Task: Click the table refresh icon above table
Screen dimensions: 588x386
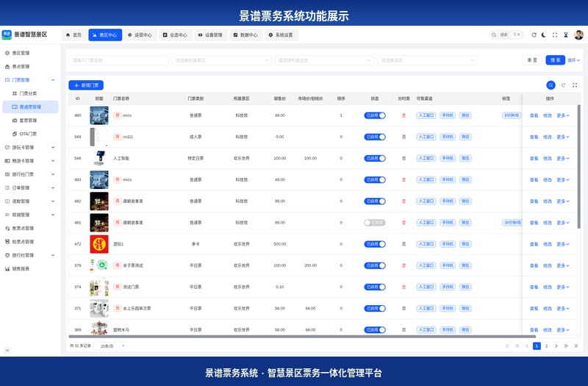Action: click(563, 85)
